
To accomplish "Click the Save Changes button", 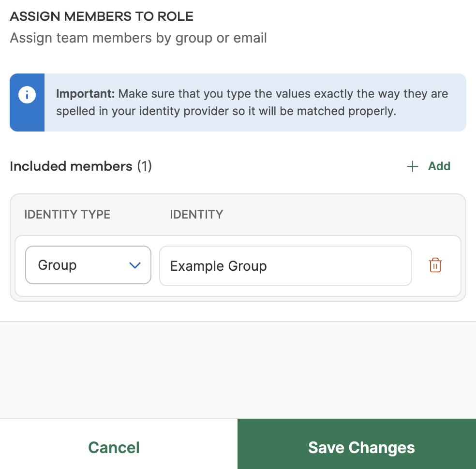I will [361, 447].
